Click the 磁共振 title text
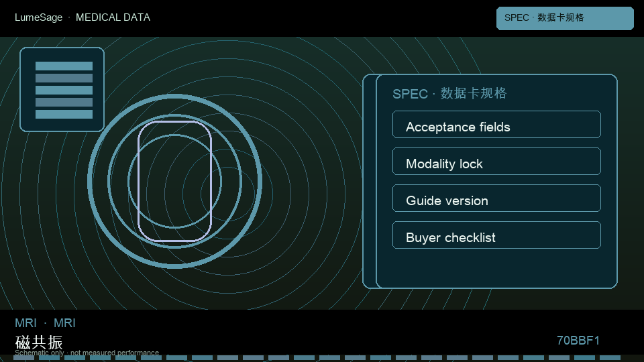The image size is (644, 362). click(39, 343)
